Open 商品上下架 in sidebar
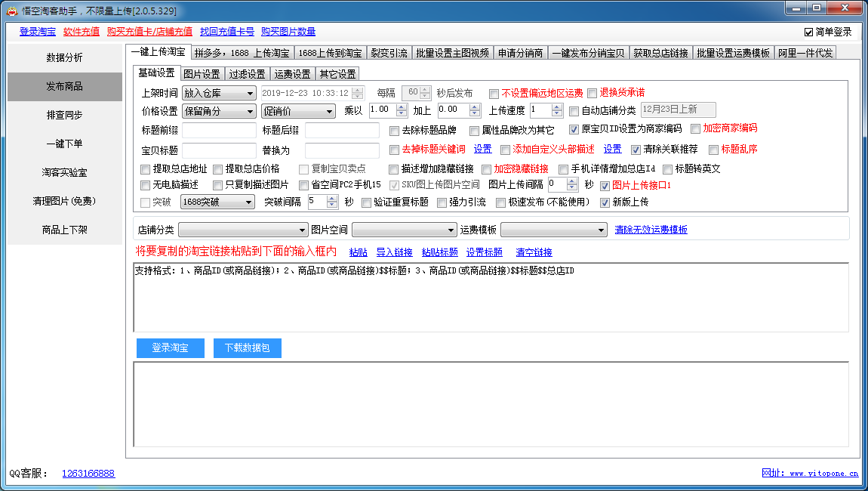This screenshot has height=491, width=868. pos(65,230)
